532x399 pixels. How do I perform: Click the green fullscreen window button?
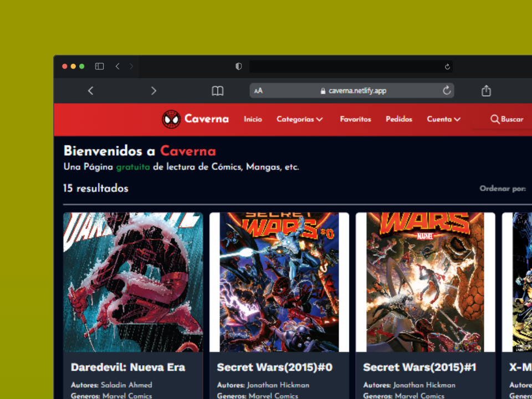[x=82, y=66]
